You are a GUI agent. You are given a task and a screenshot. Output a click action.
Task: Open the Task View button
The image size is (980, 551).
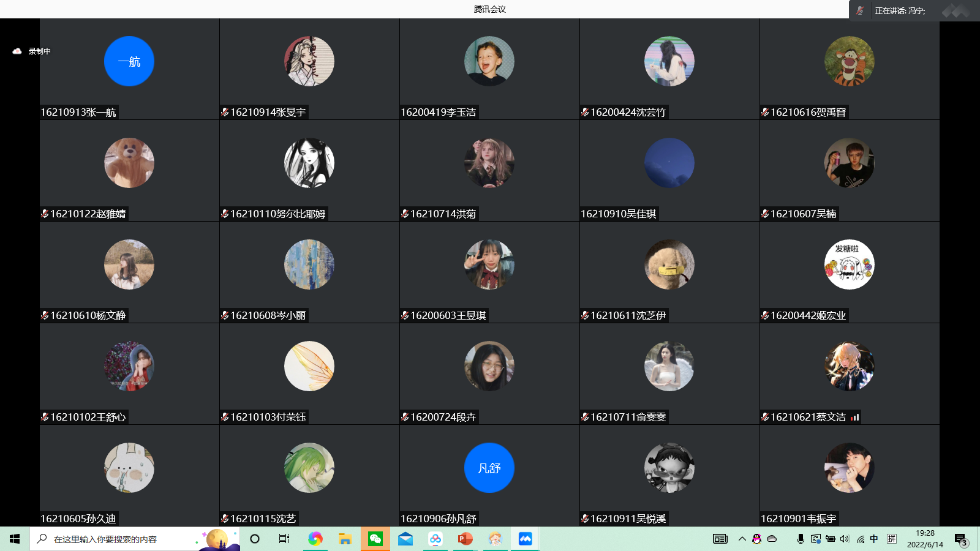point(284,539)
